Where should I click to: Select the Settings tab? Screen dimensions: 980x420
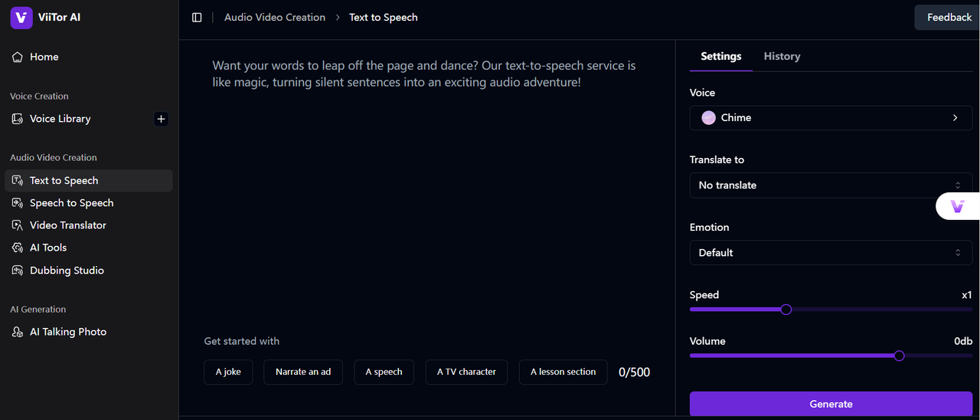720,57
